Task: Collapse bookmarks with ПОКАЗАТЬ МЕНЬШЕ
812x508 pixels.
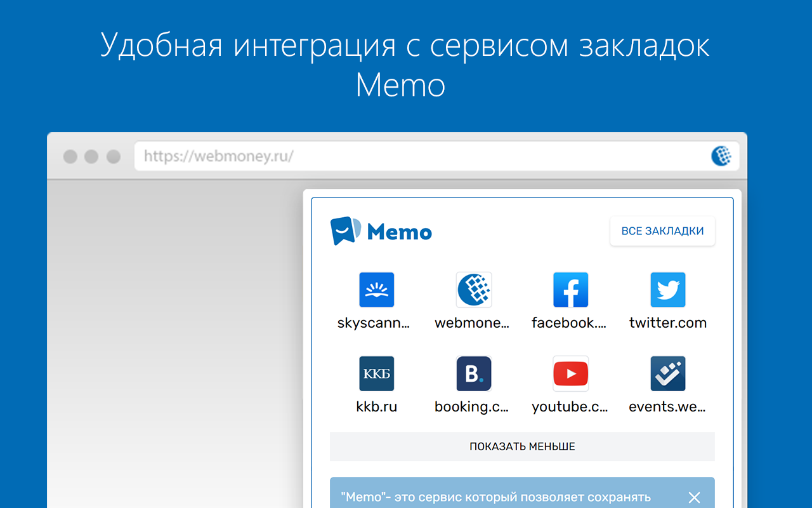Action: click(x=522, y=446)
